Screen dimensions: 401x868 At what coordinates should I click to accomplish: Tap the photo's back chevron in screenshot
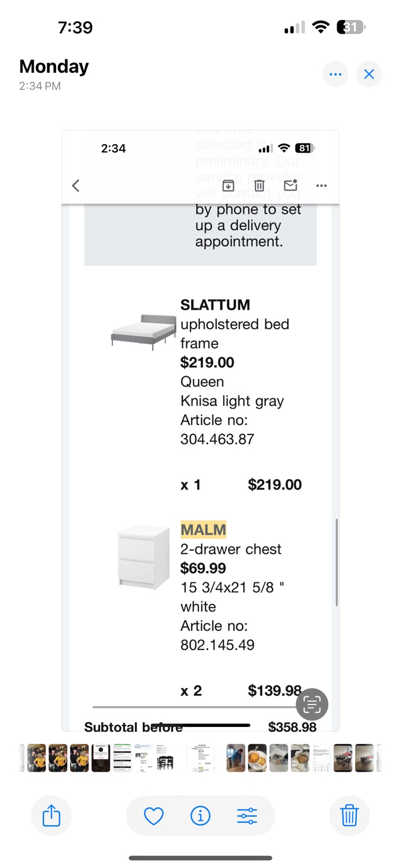point(76,186)
